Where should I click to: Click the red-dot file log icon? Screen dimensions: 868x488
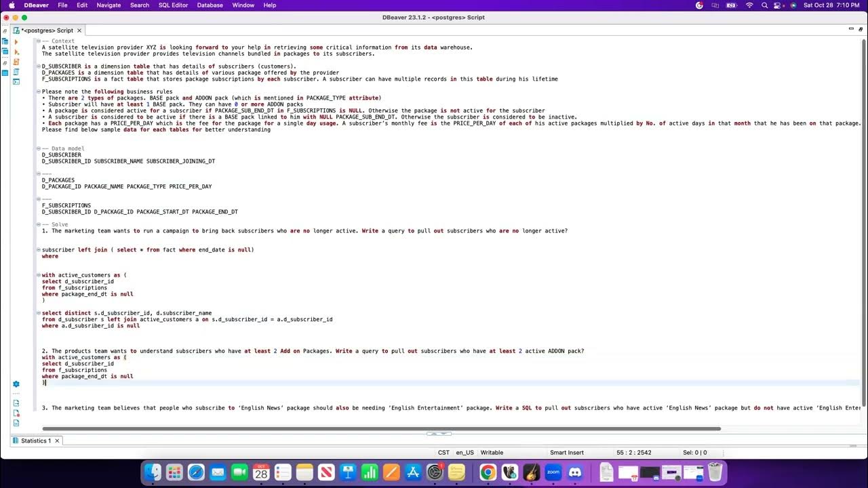click(x=16, y=413)
